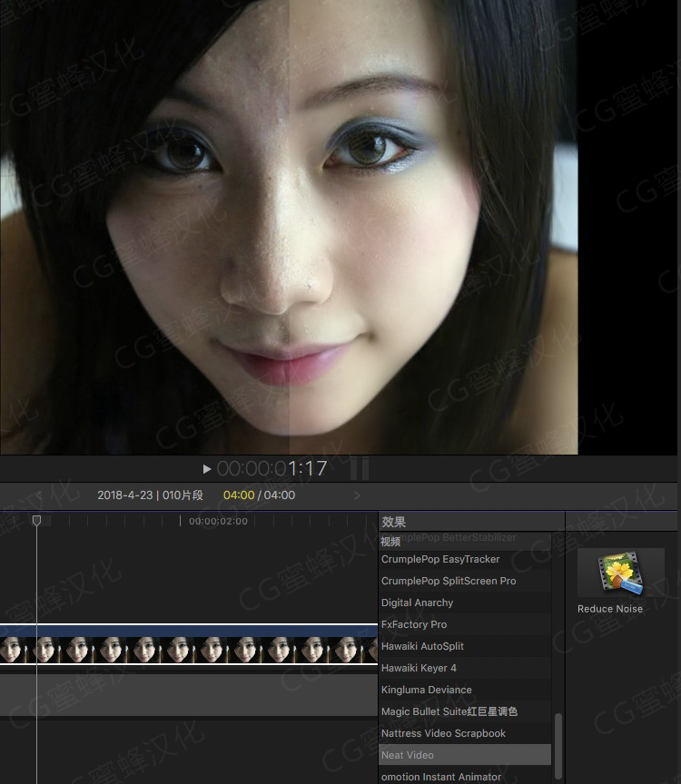Click the 2018-4-23 | 010片段 project title
Image resolution: width=681 pixels, height=784 pixels.
pos(150,495)
